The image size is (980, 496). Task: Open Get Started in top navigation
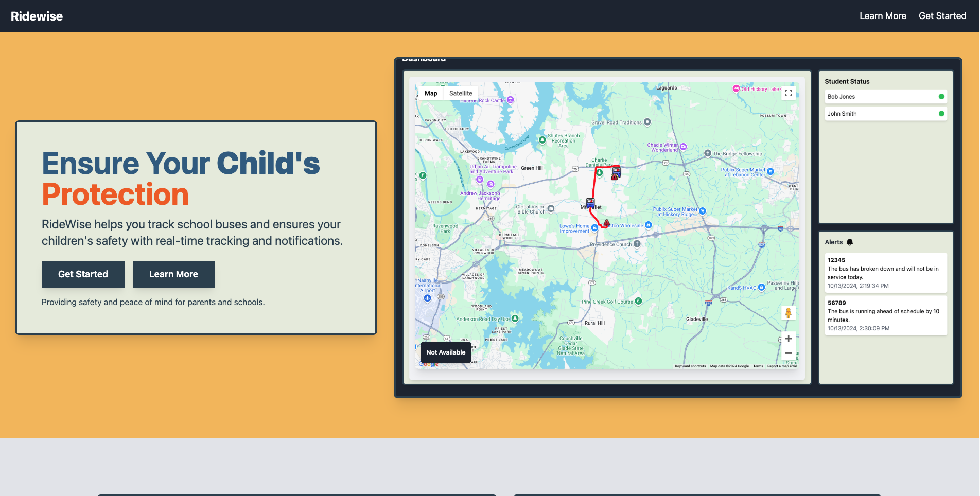click(942, 16)
